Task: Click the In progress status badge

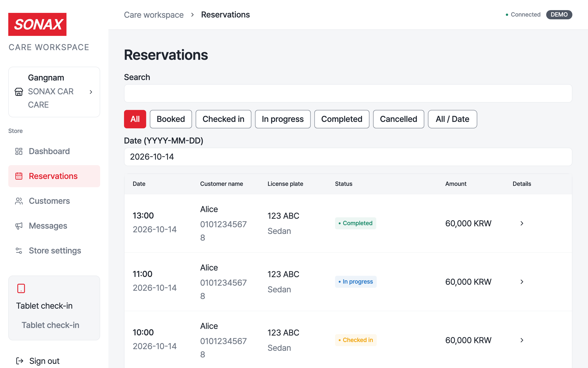Action: pyautogui.click(x=356, y=282)
